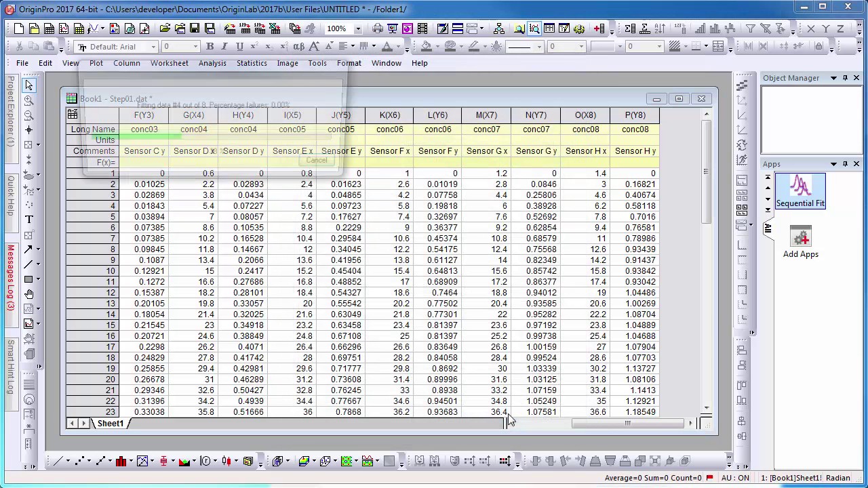Click the Save Project floppy disk icon

[195, 28]
